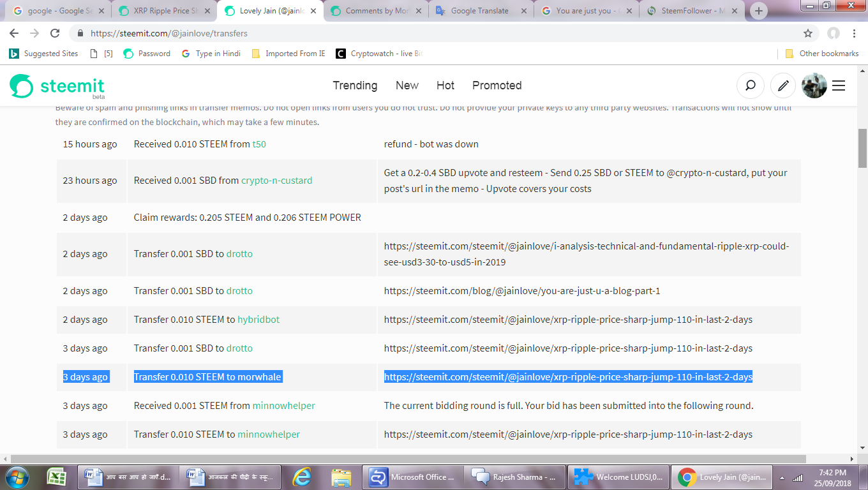This screenshot has width=868, height=490.
Task: Click "The current bidding round is full" memo
Action: point(569,406)
